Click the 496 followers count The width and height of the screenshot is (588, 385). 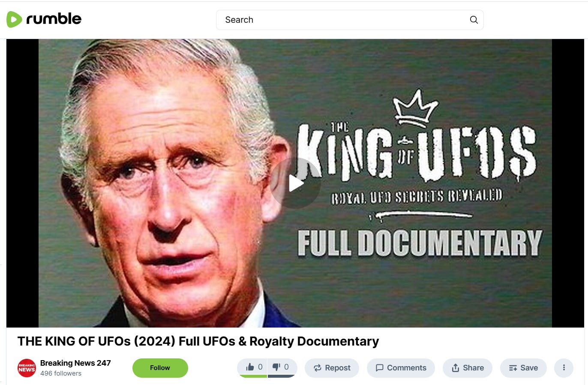click(x=61, y=373)
